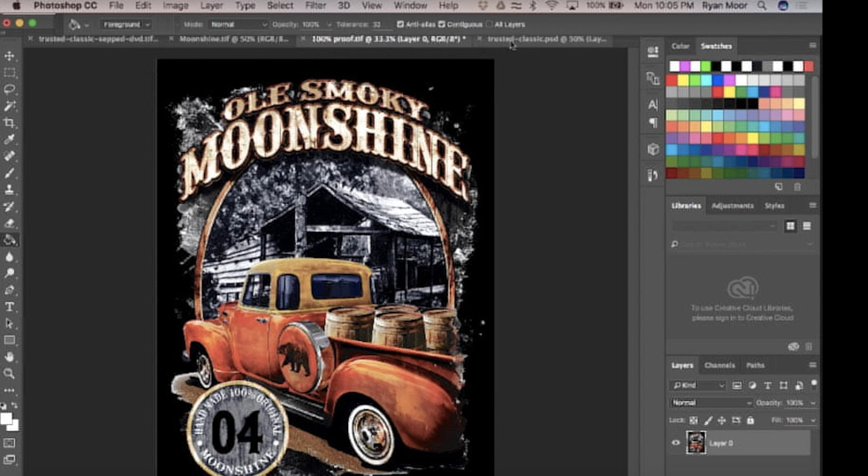
Task: Hide Layer 0 with eye icon
Action: 675,443
